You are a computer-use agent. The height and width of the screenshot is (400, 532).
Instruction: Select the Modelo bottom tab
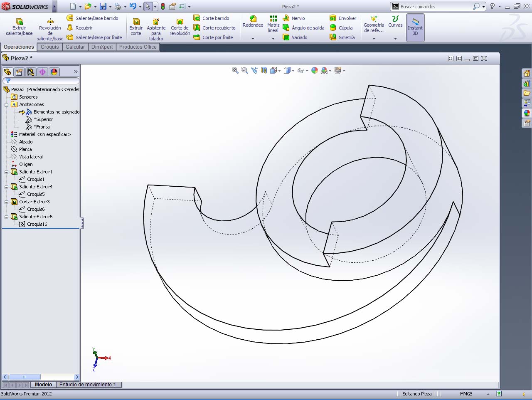coord(43,385)
